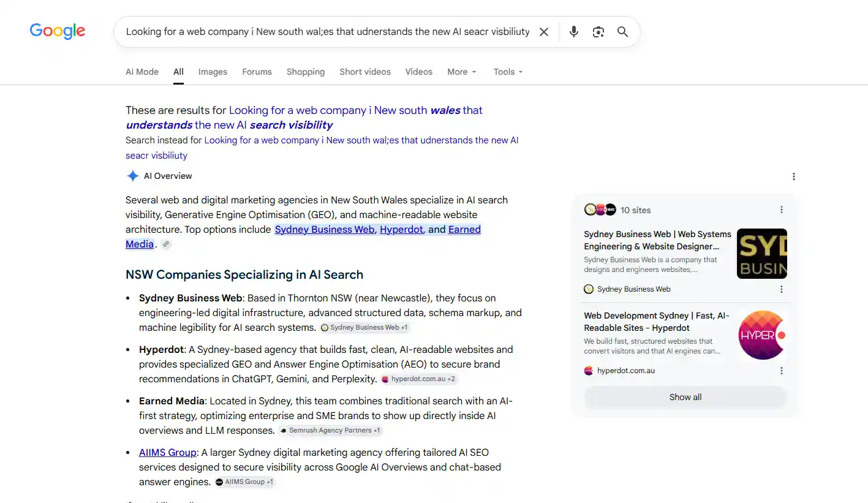Click the AI Overview sparkle icon

coord(132,176)
